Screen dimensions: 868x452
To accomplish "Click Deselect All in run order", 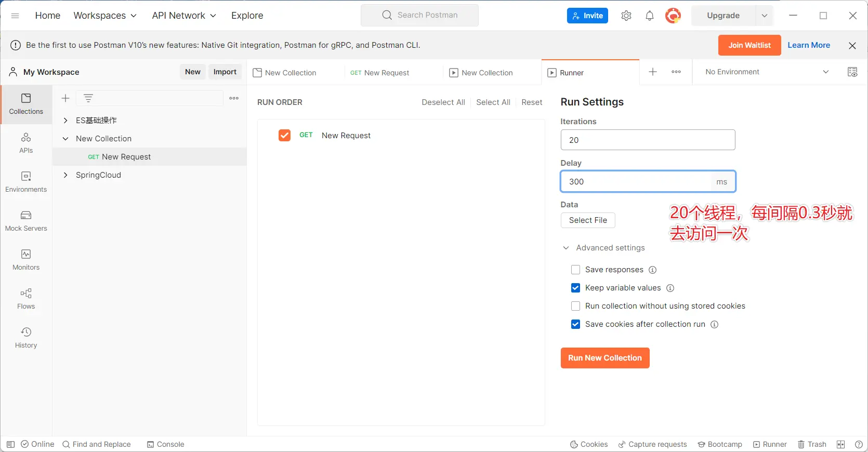I will point(443,102).
